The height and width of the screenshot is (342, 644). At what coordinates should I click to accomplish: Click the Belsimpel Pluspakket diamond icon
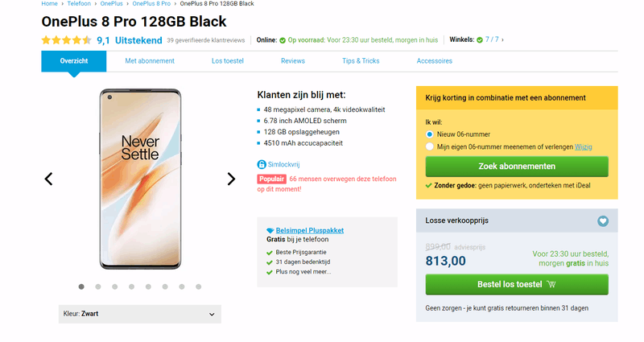270,230
